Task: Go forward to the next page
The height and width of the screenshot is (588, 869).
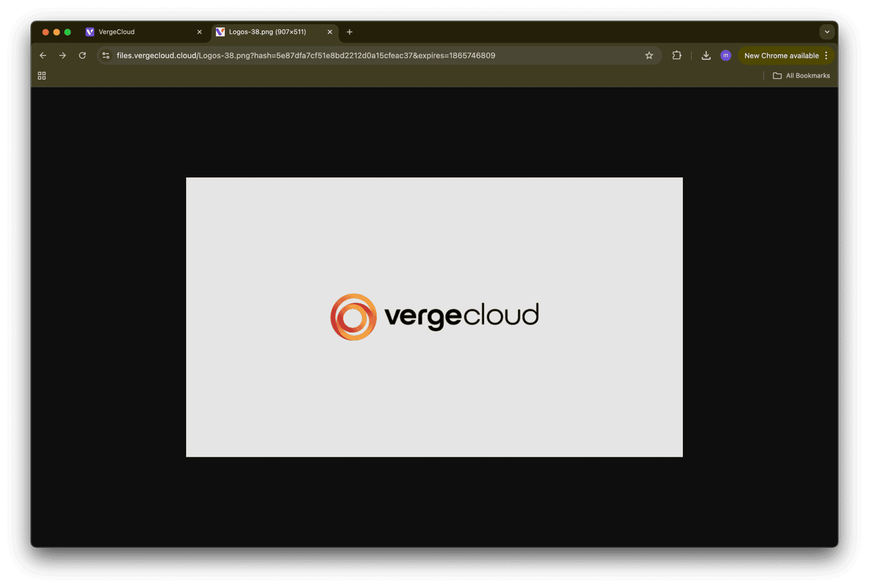Action: (63, 55)
